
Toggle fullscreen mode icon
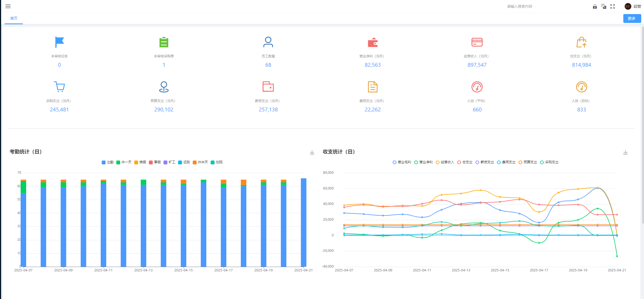[x=613, y=6]
